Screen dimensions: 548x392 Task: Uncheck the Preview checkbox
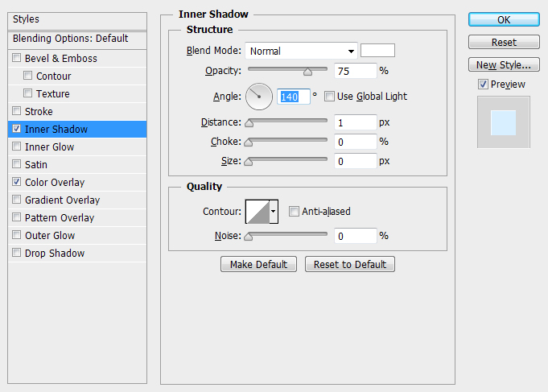(483, 84)
